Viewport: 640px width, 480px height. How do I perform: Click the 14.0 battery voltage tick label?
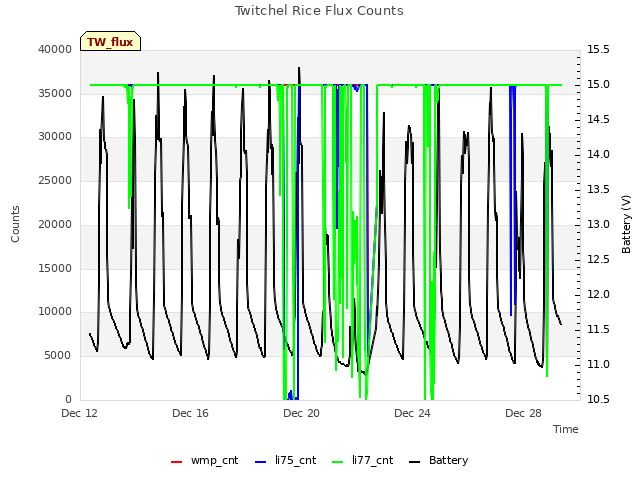(x=598, y=154)
